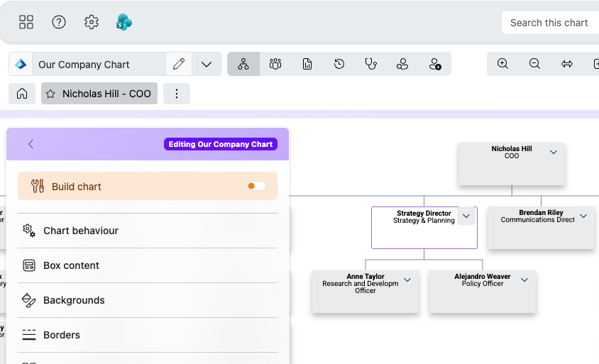The image size is (599, 364).
Task: Click the person succession icon
Action: (402, 64)
